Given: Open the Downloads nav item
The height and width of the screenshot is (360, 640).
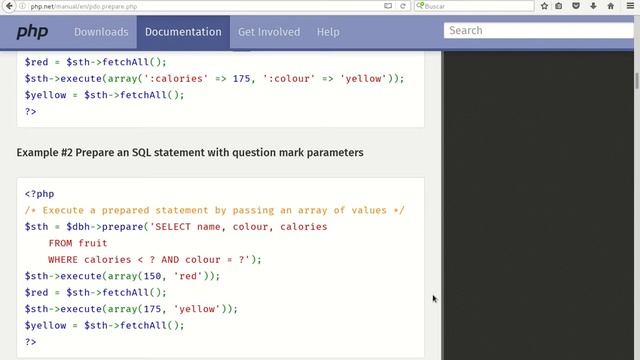Looking at the screenshot, I should (x=101, y=32).
